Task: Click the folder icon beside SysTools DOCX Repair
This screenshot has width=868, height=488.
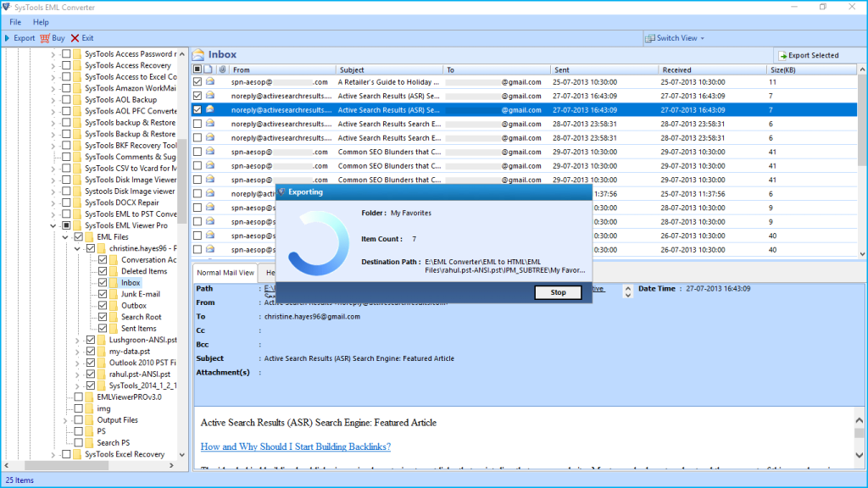Action: point(77,202)
